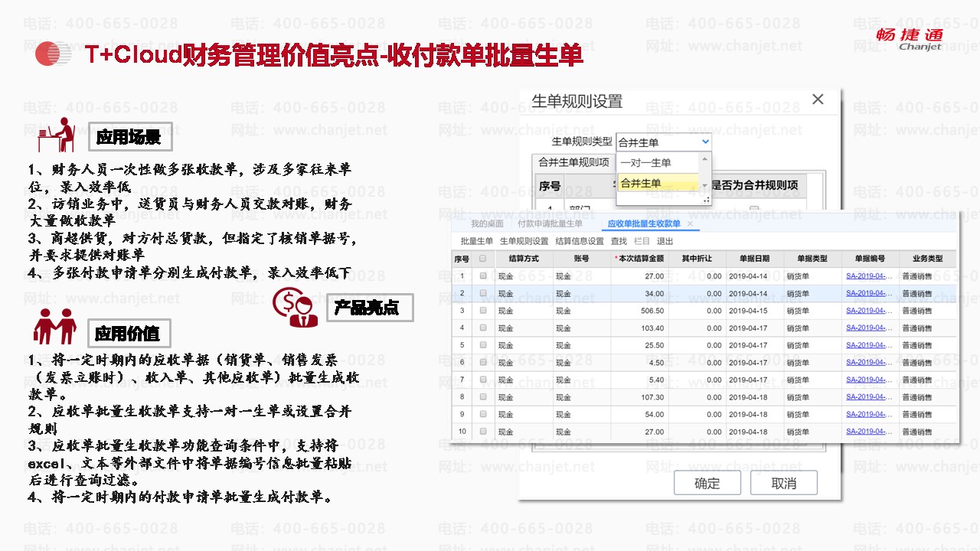This screenshot has height=551, width=980.
Task: Click the 4.50 amount cell
Action: (639, 363)
